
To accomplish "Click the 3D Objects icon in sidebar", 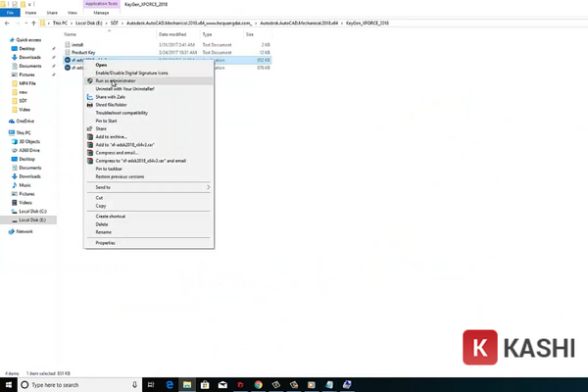I will (x=15, y=142).
